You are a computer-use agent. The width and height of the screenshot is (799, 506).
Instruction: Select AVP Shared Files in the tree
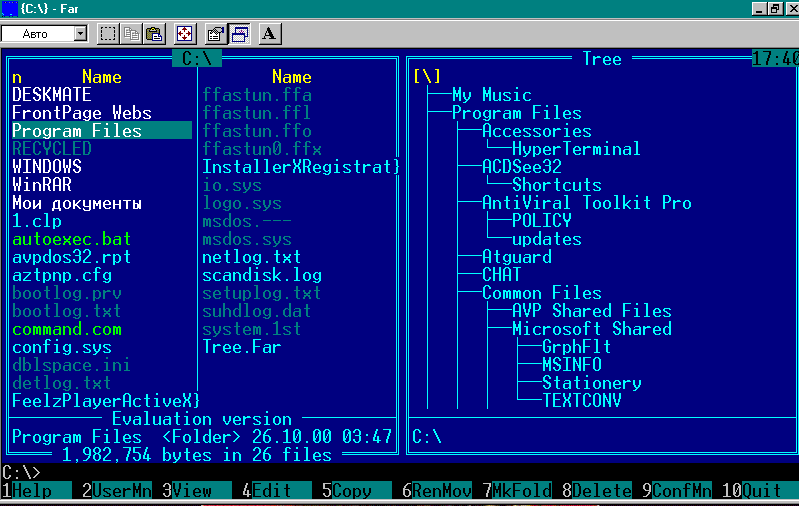(592, 311)
